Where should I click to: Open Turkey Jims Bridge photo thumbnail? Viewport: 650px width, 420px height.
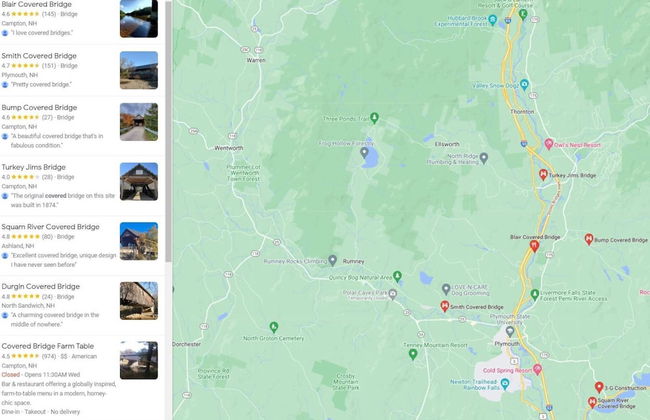[x=139, y=181]
